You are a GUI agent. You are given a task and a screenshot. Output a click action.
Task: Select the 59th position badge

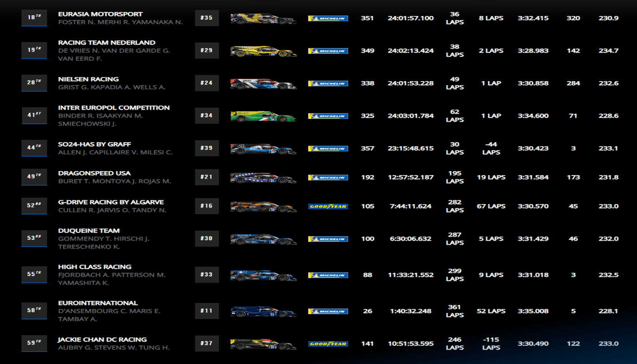click(34, 343)
